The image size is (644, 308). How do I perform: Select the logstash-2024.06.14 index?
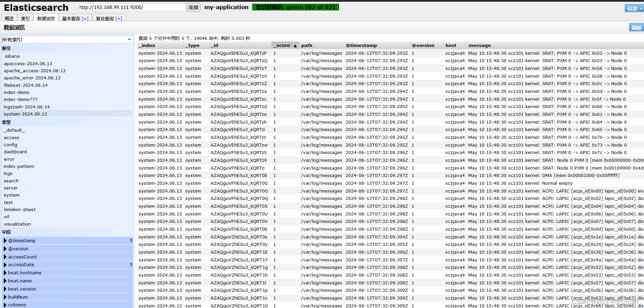pos(67,107)
